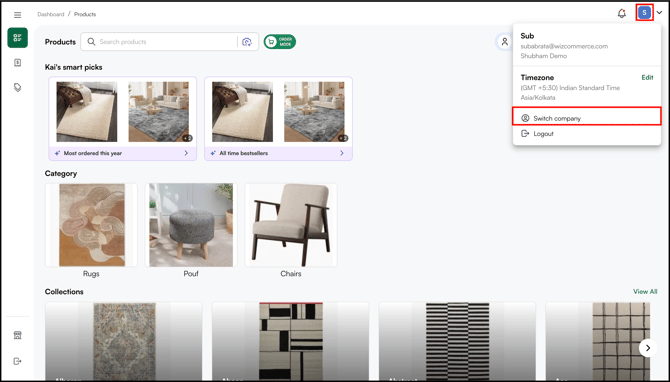Open the Pouf category image
Screen dimensions: 670x382
coord(191,225)
